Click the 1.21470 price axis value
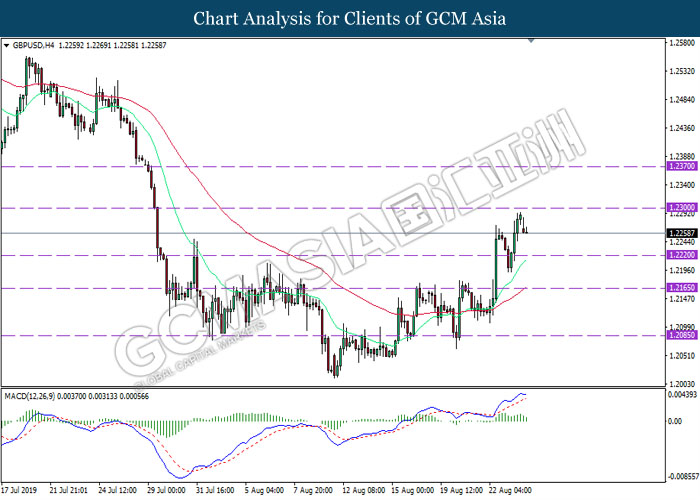 pos(683,299)
